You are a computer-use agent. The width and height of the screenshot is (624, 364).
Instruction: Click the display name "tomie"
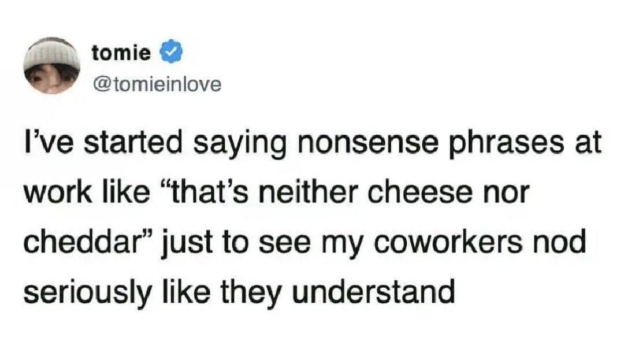tap(121, 53)
